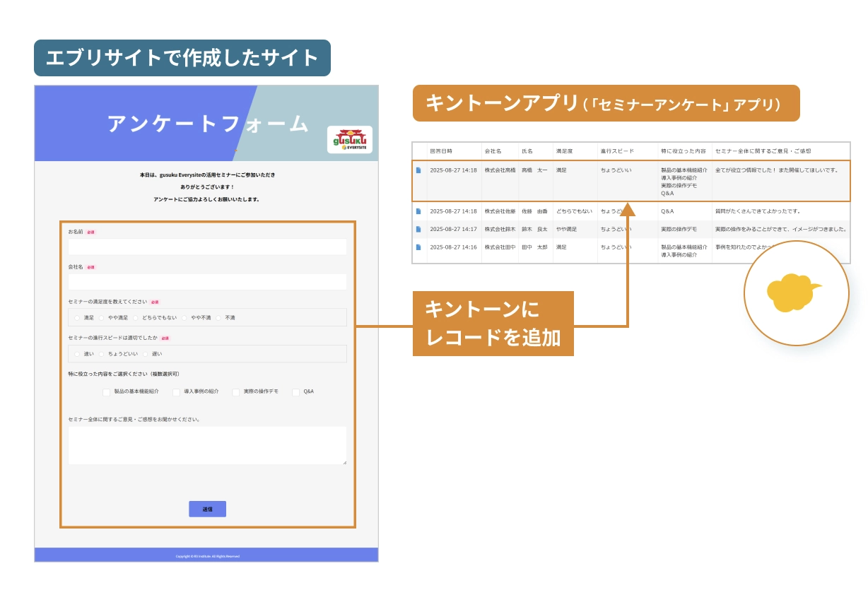Screen dimensions: 868x602
Task: Open record details icon for 株式会社田中 row
Action: click(418, 247)
